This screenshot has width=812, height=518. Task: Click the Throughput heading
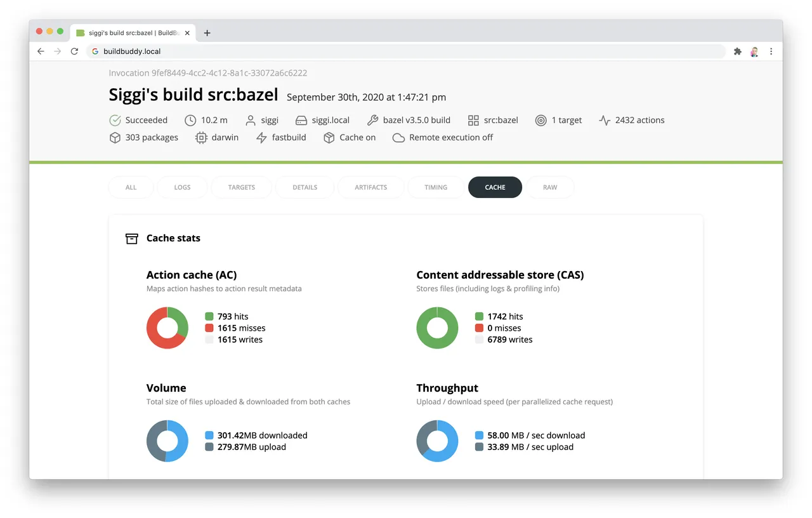[447, 388]
